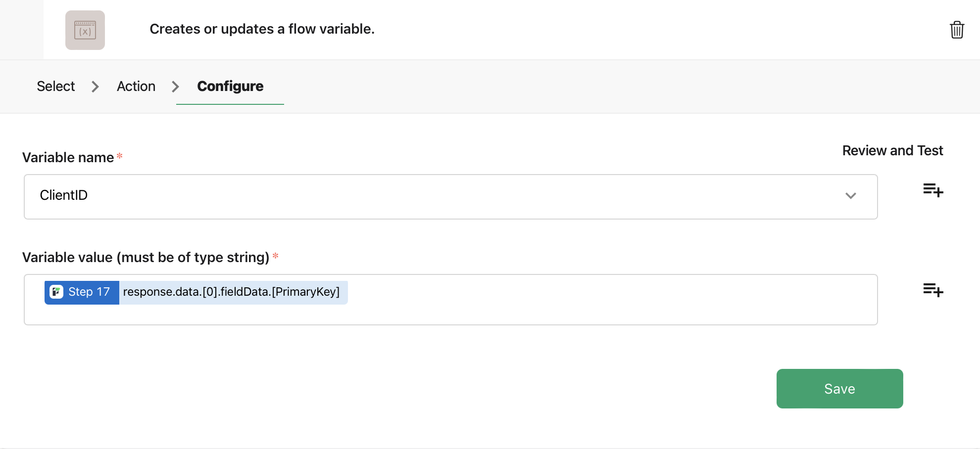Select the response.data PrimaryKey expression token
Screen dimensions: 980x449
tap(232, 292)
